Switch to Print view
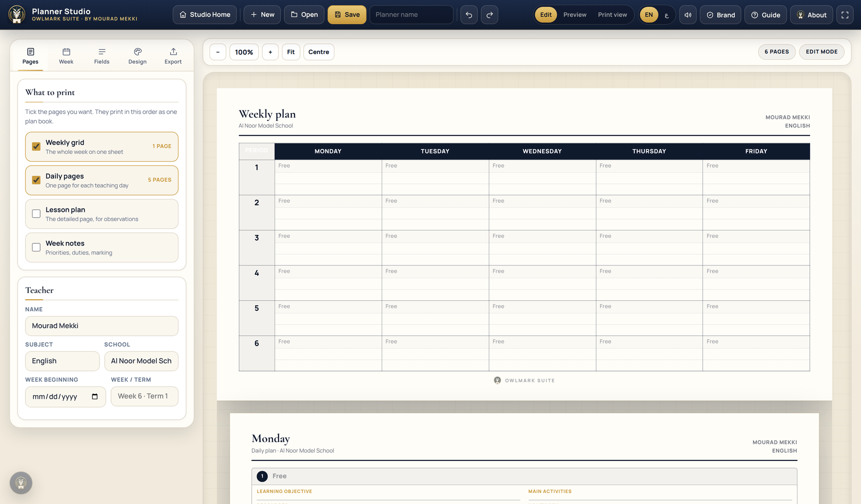Screen dimensions: 861x504 (612, 15)
